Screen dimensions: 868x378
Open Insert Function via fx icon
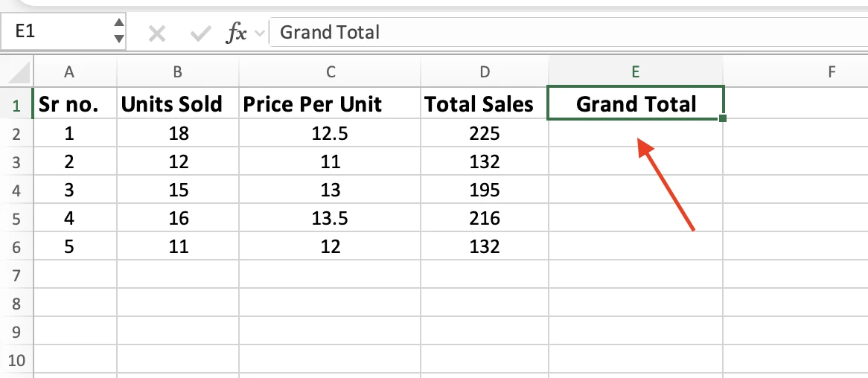[237, 33]
